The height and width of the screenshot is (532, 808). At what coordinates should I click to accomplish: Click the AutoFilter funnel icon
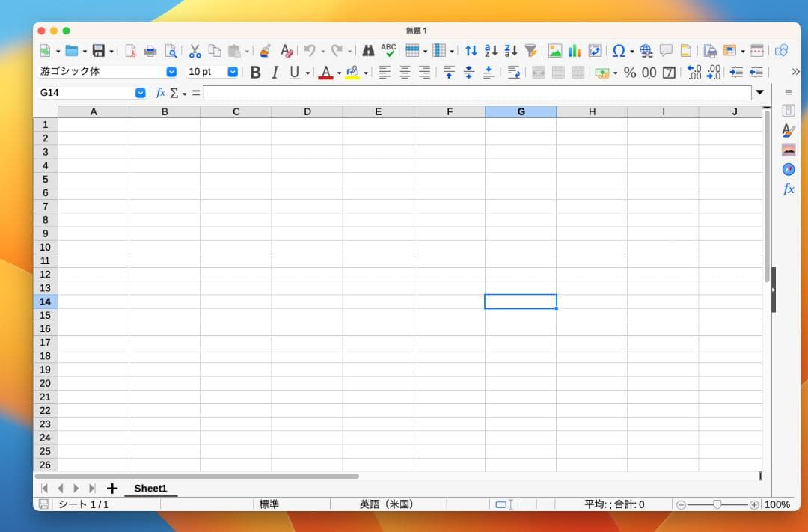tap(530, 51)
